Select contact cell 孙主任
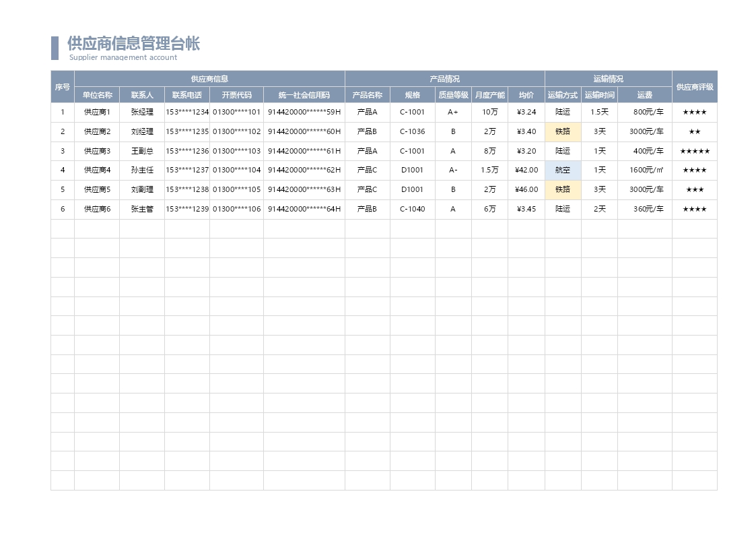The image size is (756, 535). point(142,170)
